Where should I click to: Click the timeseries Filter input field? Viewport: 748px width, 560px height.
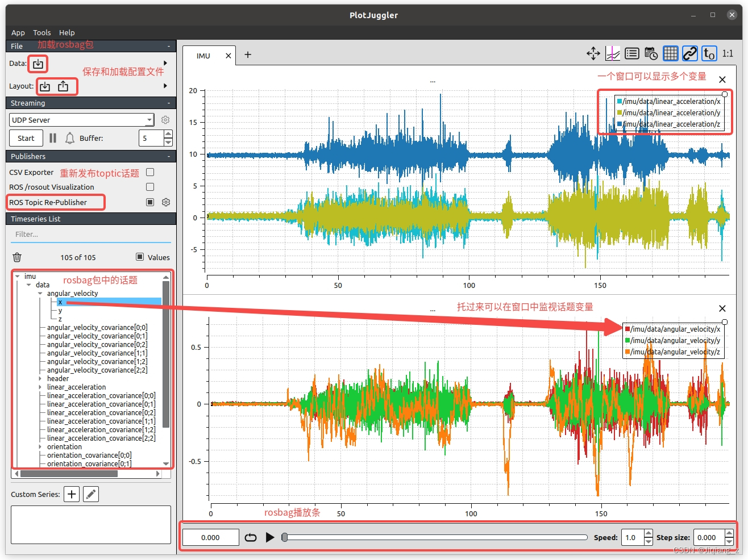[x=90, y=234]
